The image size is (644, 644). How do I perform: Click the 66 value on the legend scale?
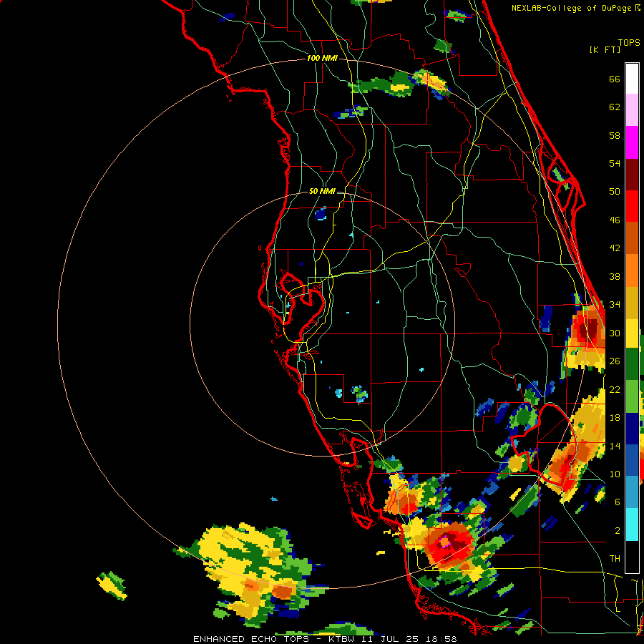615,79
